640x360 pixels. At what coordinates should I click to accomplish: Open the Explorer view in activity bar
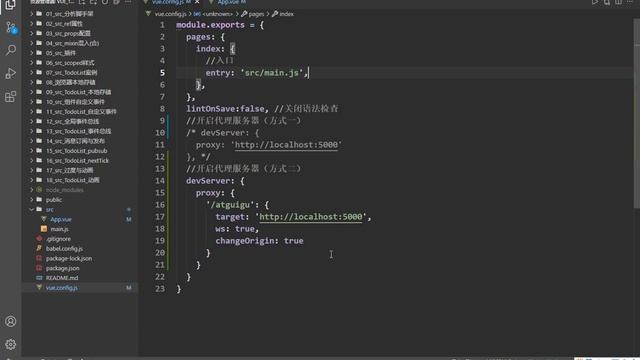tap(10, 4)
